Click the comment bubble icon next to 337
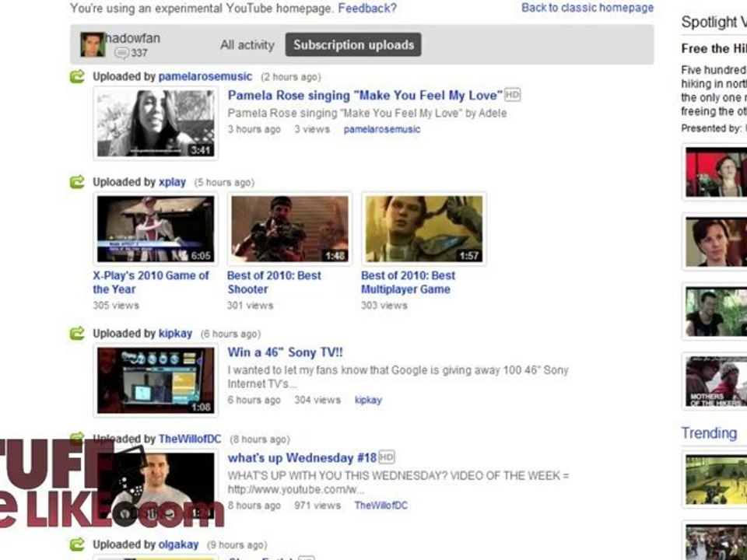The width and height of the screenshot is (747, 560). click(122, 53)
